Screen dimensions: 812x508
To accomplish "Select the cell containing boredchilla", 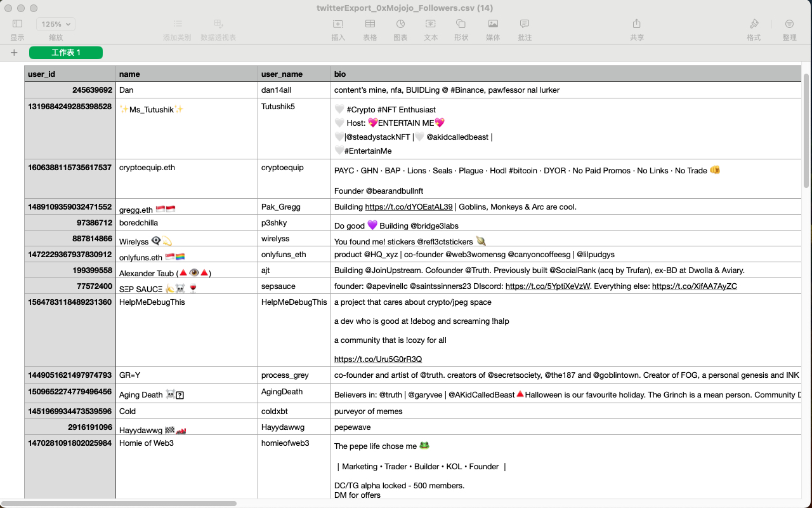I will pos(187,222).
